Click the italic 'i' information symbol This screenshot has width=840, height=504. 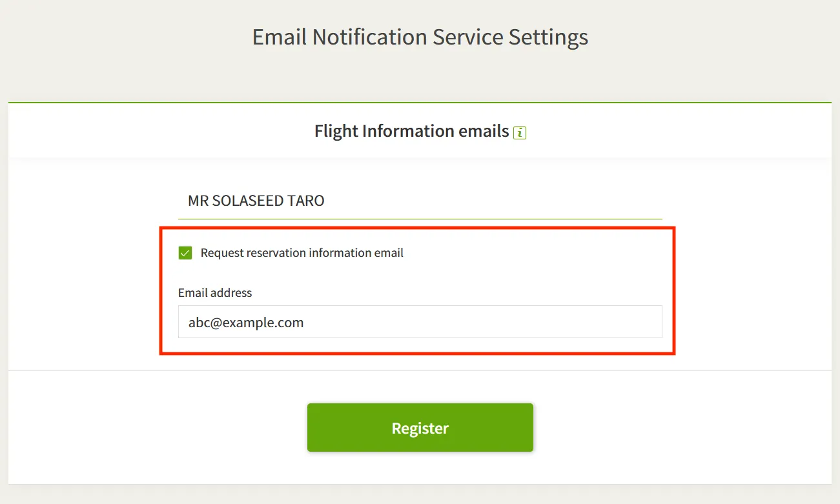tap(520, 133)
